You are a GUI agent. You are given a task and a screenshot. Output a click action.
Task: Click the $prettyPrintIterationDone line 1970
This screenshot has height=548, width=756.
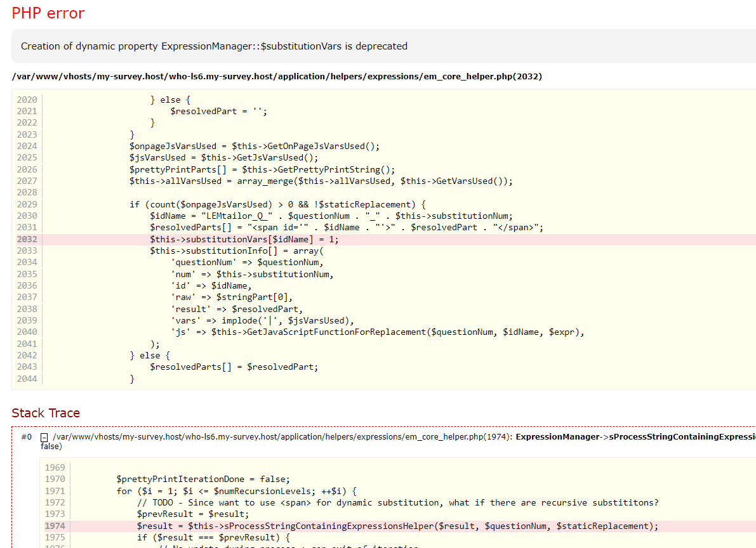pos(203,479)
